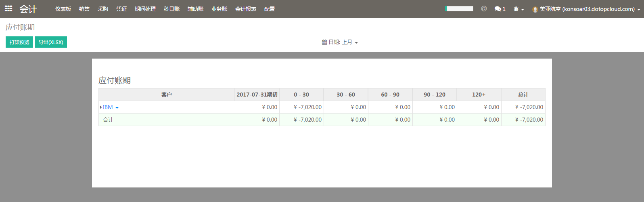Click the 90 - 120 column header
This screenshot has height=202, width=644.
tap(435, 95)
